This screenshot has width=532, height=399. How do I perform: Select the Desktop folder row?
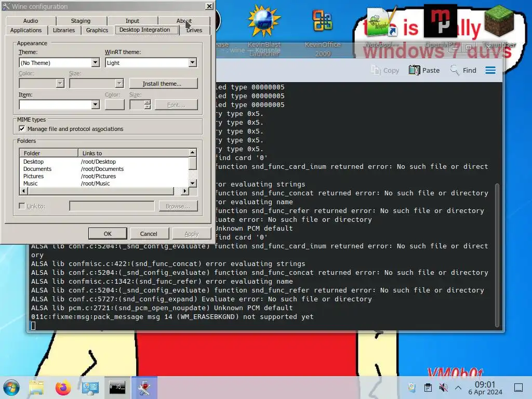(x=104, y=162)
